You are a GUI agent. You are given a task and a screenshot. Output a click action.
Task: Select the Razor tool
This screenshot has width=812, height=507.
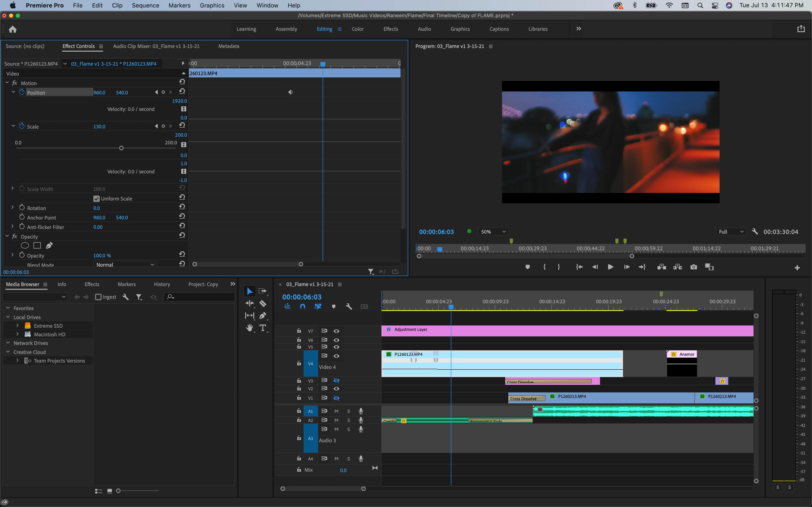[x=263, y=304]
